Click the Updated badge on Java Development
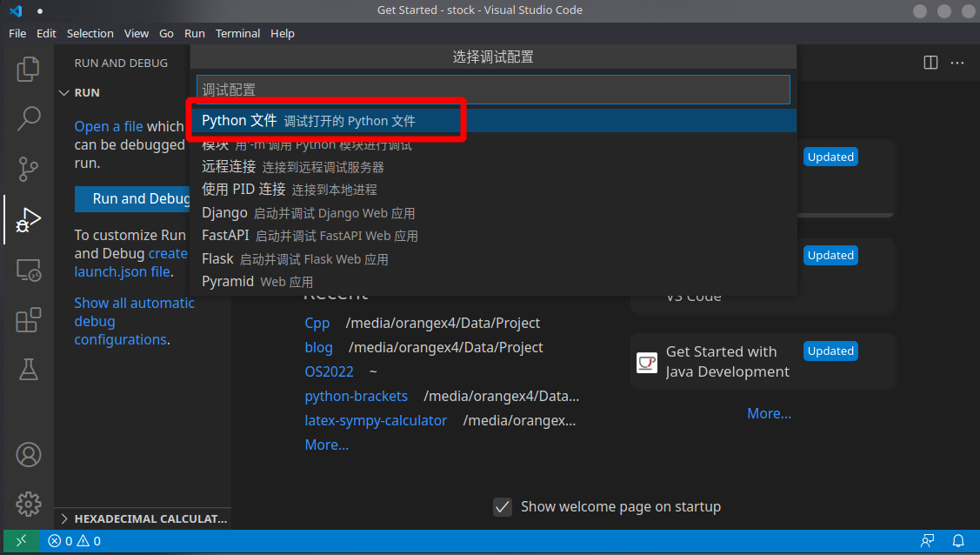 coord(830,351)
